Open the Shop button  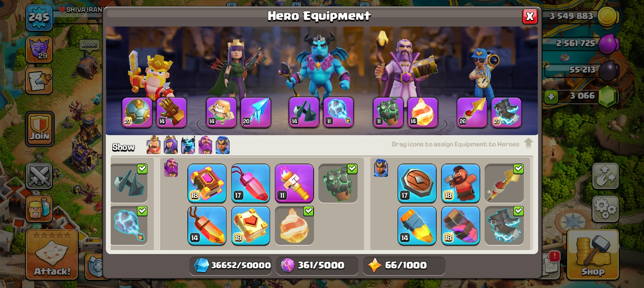[x=592, y=255]
